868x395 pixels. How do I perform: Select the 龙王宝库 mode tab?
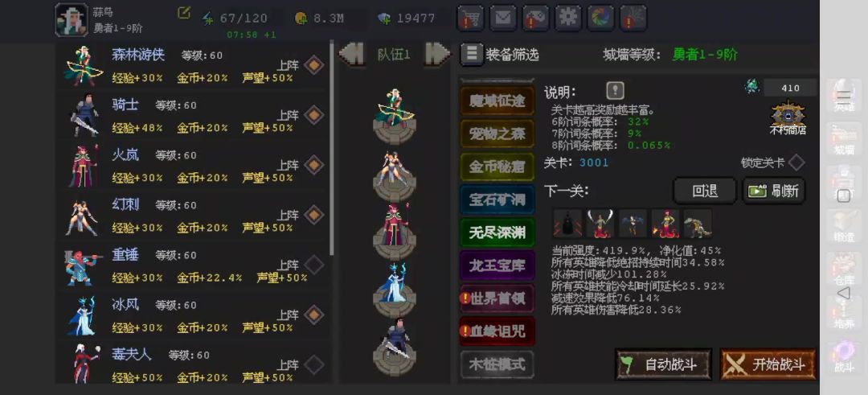497,265
